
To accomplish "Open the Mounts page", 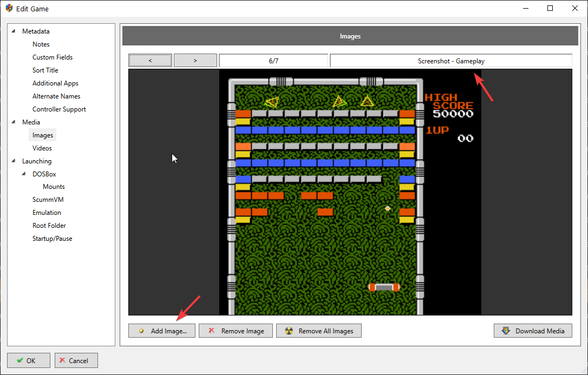I will point(54,187).
